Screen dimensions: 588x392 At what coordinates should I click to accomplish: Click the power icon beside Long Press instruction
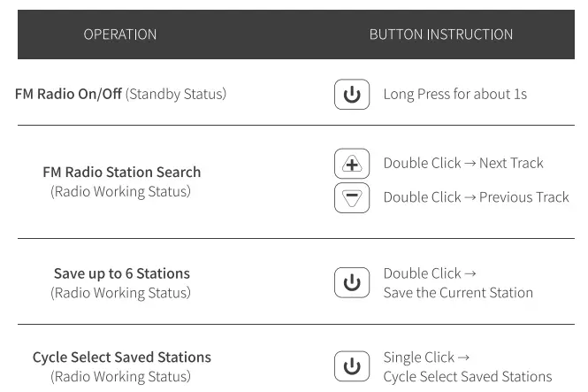click(351, 95)
